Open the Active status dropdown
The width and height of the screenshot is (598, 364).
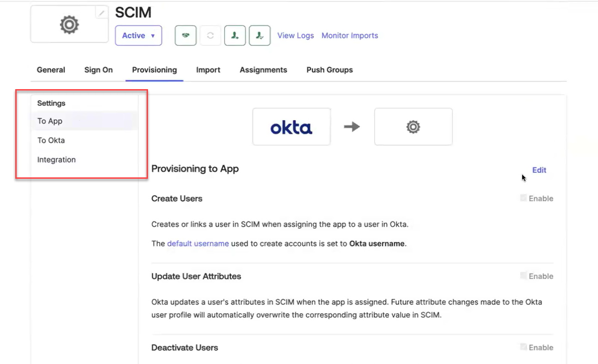tap(138, 35)
